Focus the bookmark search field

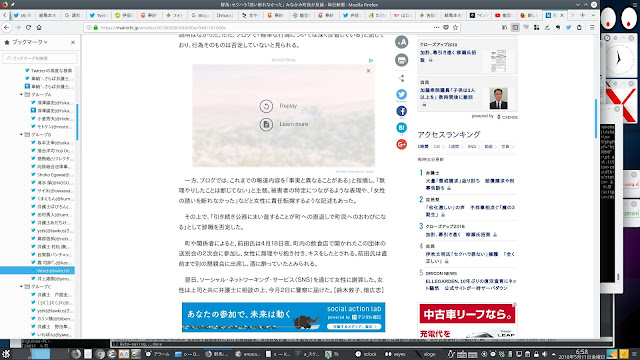pyautogui.click(x=40, y=58)
